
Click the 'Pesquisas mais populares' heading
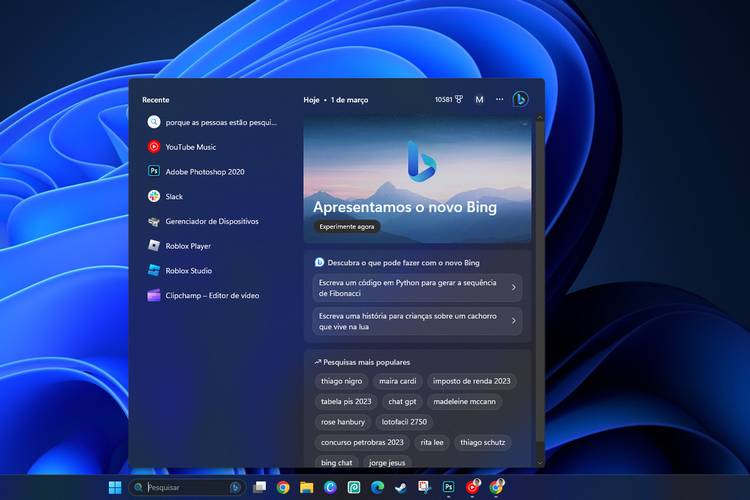point(366,362)
